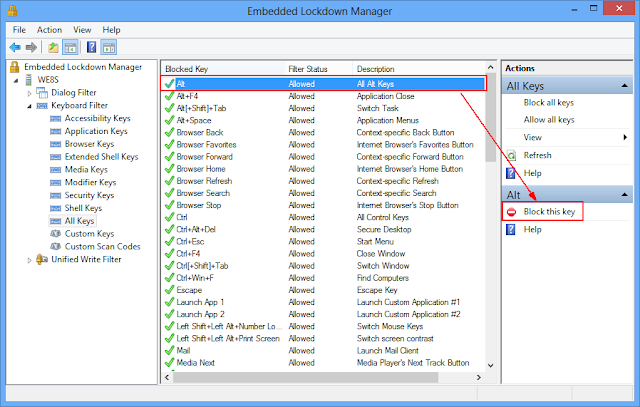Click the Unified Write Filter lock icon
This screenshot has height=407, width=640.
click(x=42, y=259)
